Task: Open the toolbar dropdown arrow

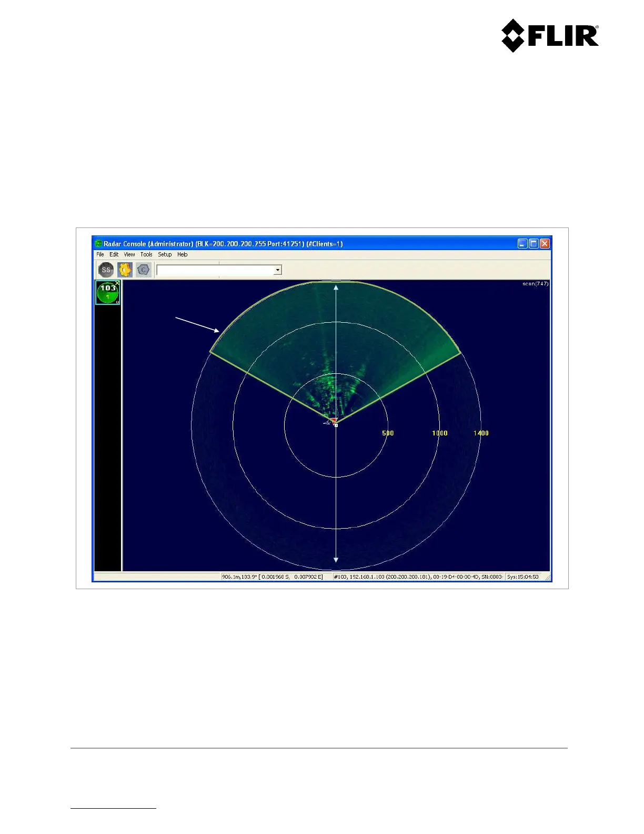Action: (x=277, y=270)
